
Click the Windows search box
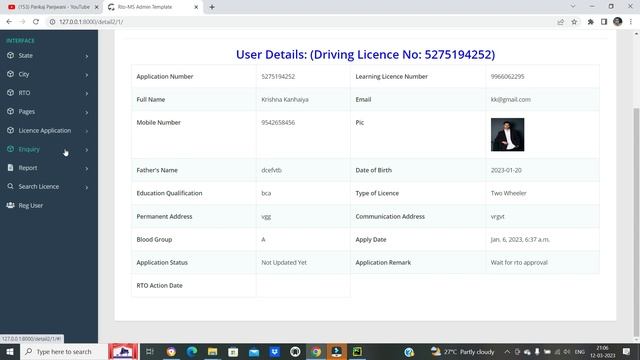click(64, 351)
